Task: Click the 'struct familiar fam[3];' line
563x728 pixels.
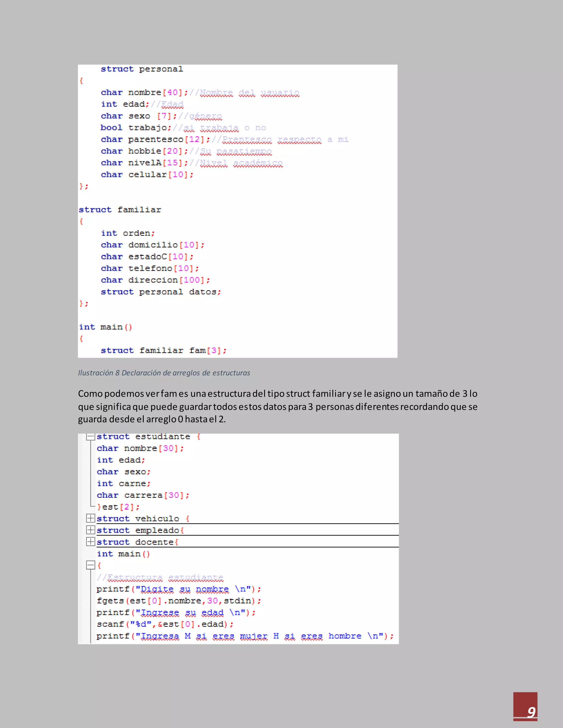Action: click(164, 350)
